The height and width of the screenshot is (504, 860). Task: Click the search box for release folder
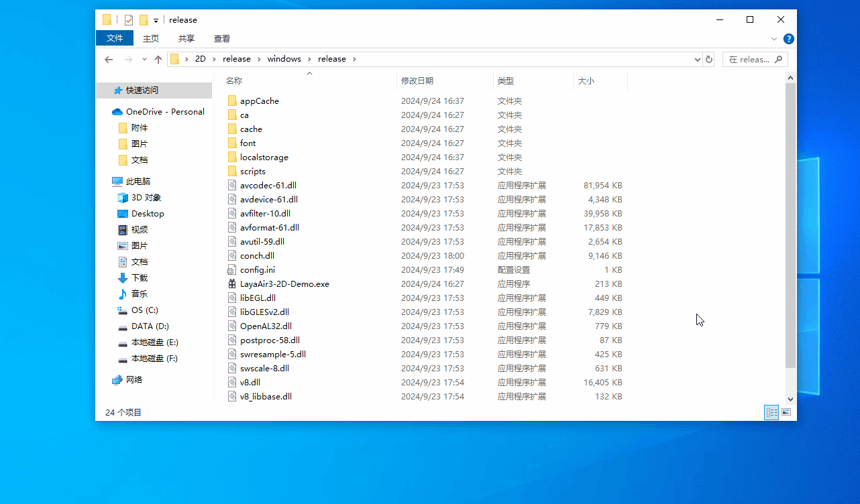pos(749,60)
